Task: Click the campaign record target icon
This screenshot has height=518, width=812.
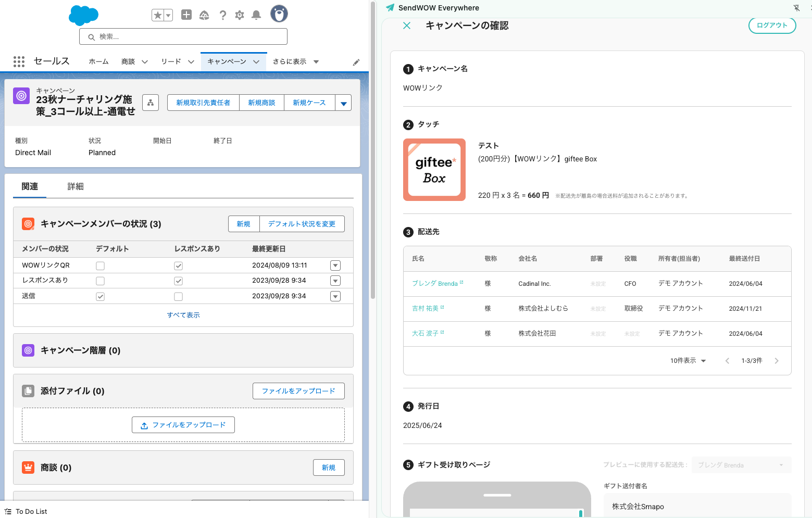Action: click(21, 96)
